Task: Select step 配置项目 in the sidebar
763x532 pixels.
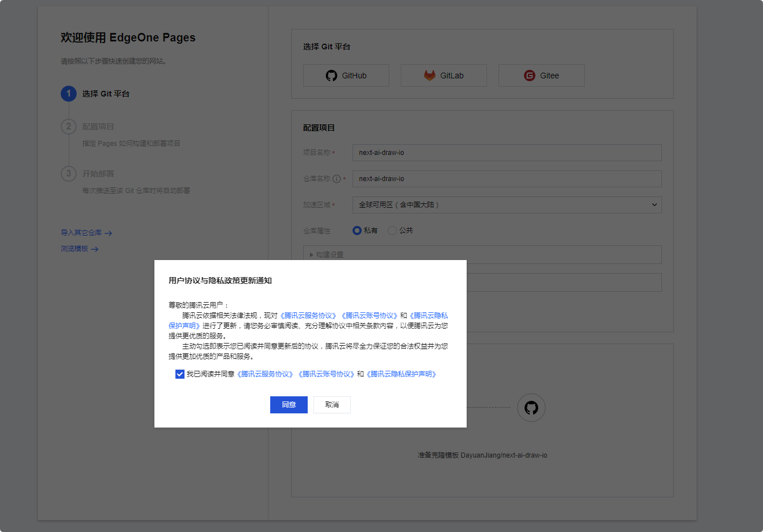Action: pos(98,127)
